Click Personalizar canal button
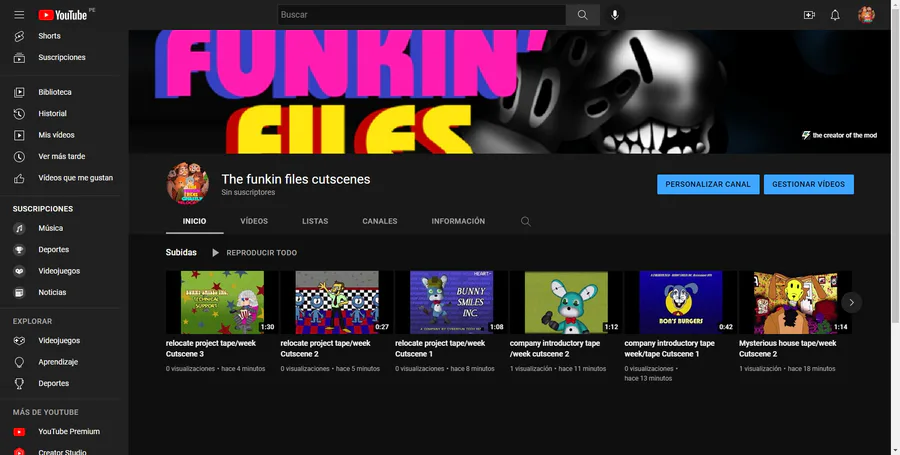Screen dimensions: 900x455 (x=708, y=185)
